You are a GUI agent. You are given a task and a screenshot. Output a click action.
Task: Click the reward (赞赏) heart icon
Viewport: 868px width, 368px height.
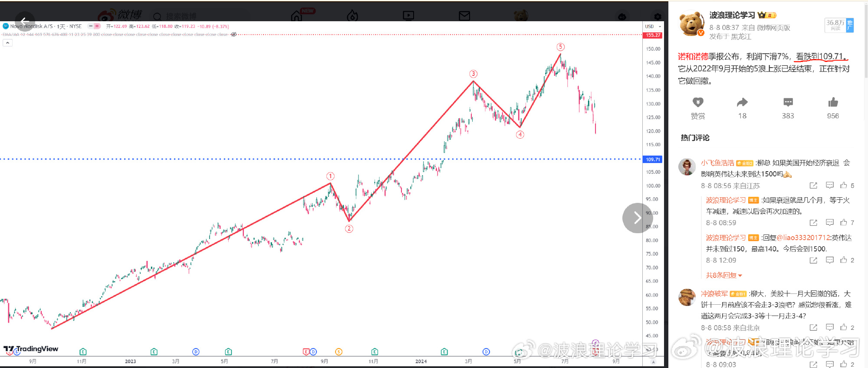[x=698, y=102]
